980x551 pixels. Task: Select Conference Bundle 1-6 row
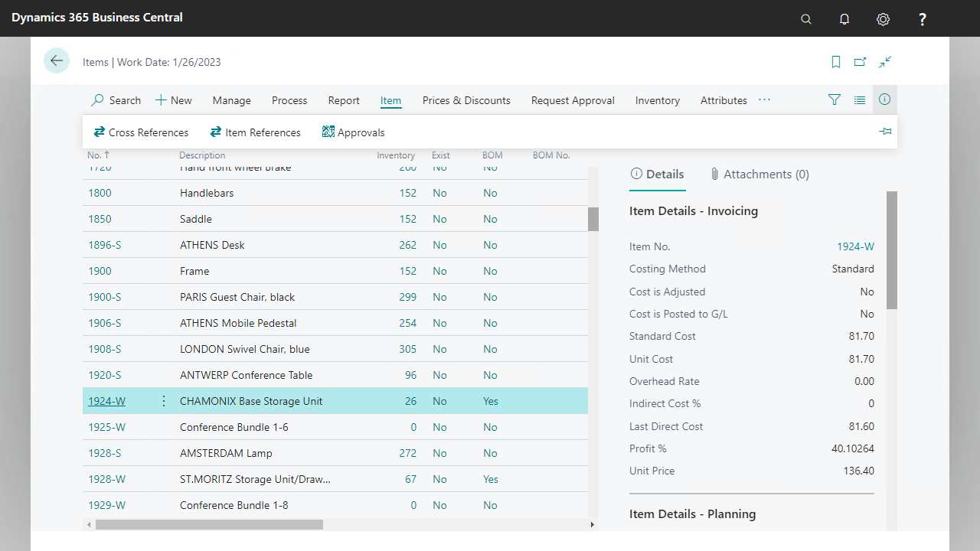pyautogui.click(x=335, y=427)
